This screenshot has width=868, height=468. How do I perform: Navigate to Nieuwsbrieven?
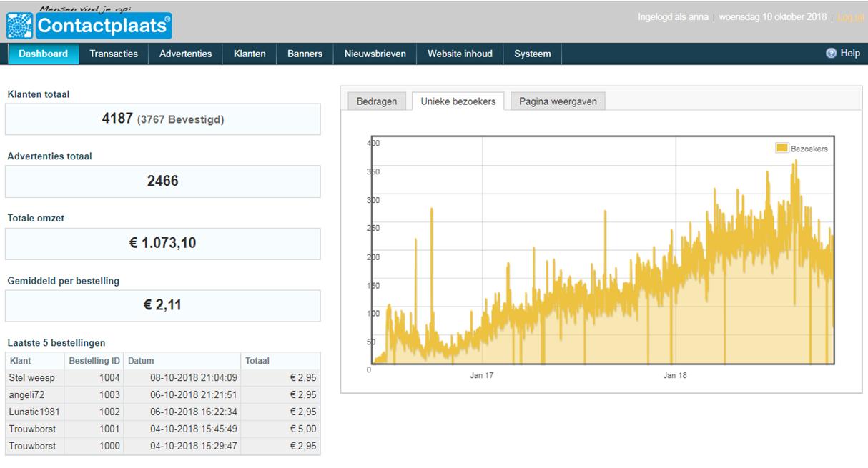[375, 54]
